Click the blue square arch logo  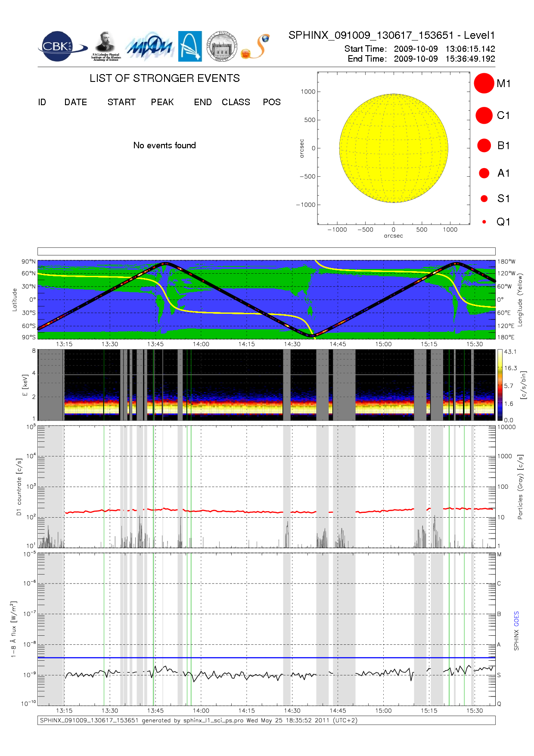pyautogui.click(x=190, y=47)
